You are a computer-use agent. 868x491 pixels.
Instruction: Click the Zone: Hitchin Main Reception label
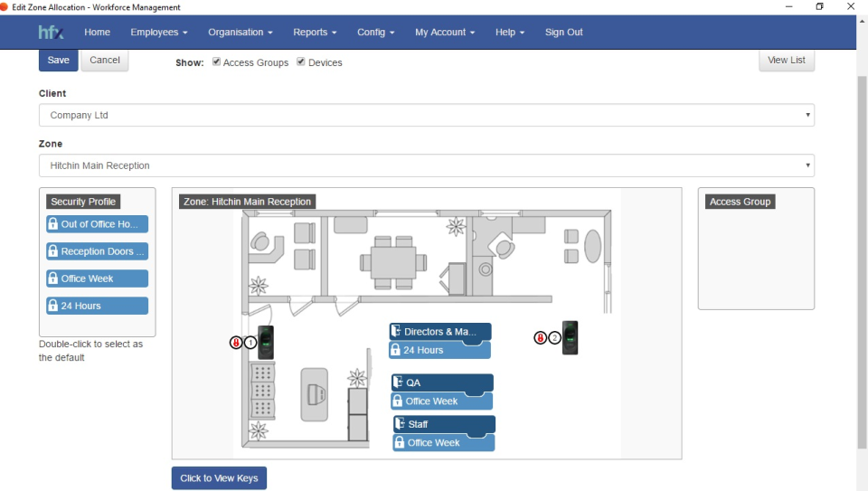coord(248,202)
